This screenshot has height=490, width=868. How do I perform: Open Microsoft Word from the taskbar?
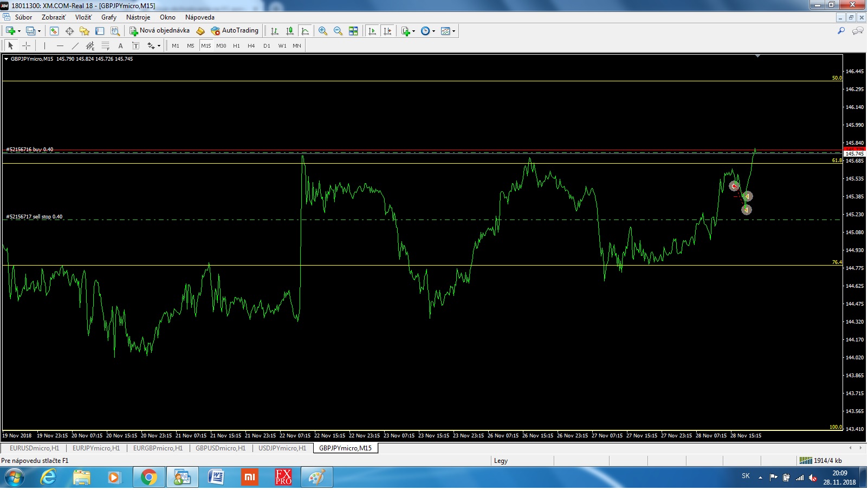coord(216,478)
